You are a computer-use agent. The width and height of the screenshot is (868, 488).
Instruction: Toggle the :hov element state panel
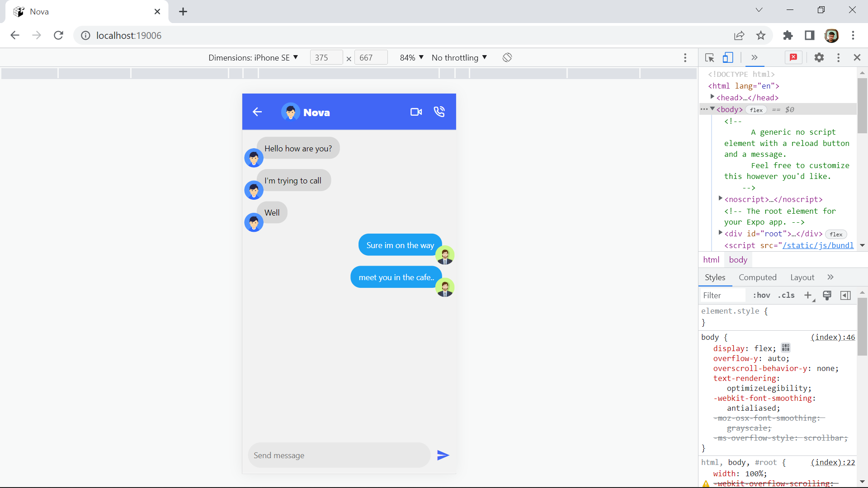point(761,295)
